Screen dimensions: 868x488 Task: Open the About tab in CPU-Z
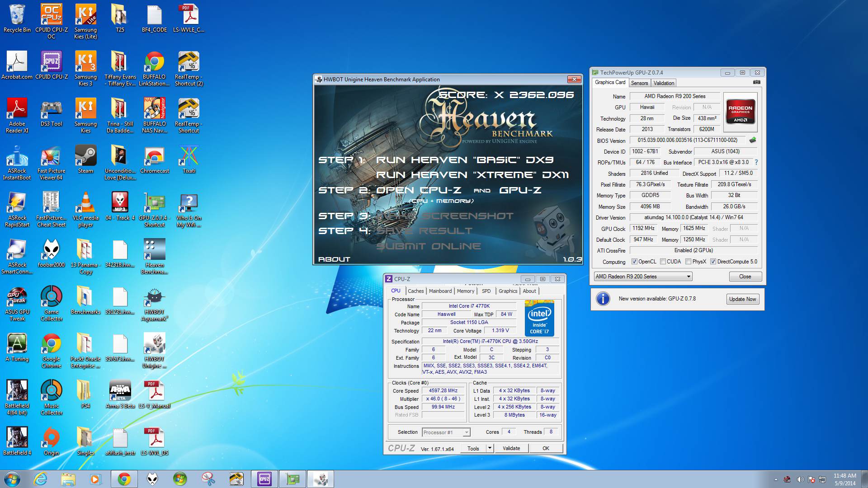point(529,291)
